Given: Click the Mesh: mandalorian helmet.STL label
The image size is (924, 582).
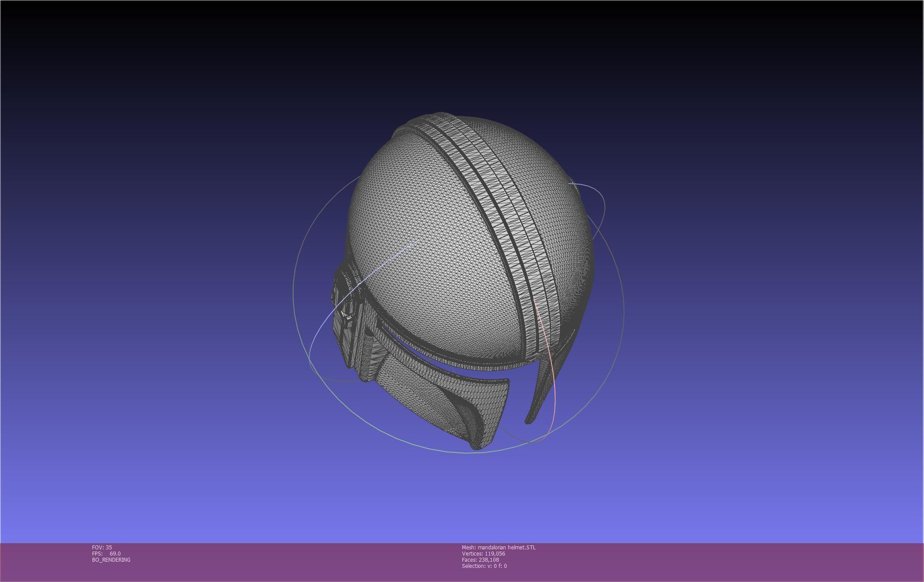Looking at the screenshot, I should tap(499, 547).
